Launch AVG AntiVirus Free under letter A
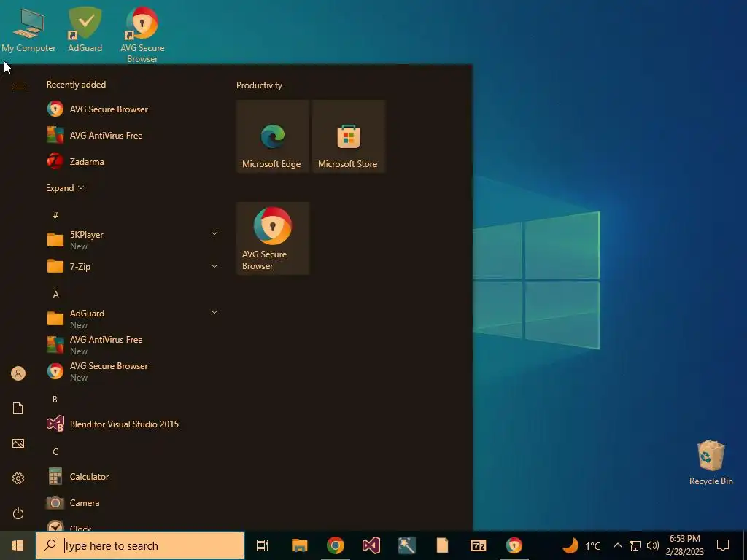This screenshot has height=560, width=747. click(133, 345)
